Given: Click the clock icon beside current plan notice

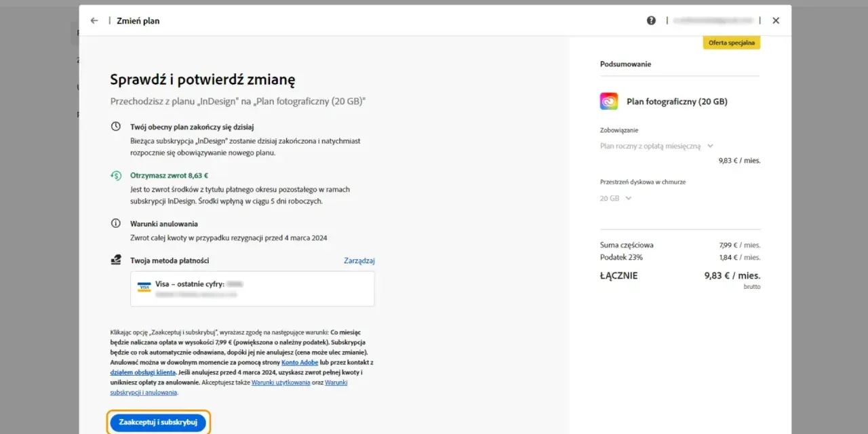Looking at the screenshot, I should coord(116,127).
